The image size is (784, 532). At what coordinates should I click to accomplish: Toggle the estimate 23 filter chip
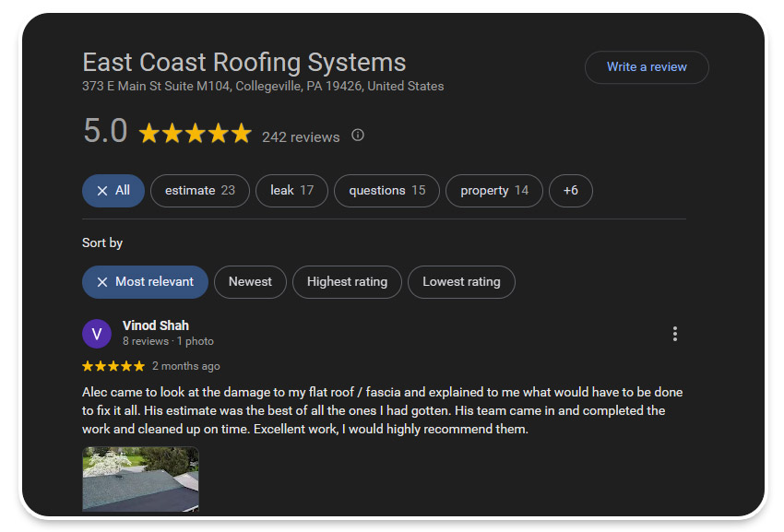(x=199, y=191)
